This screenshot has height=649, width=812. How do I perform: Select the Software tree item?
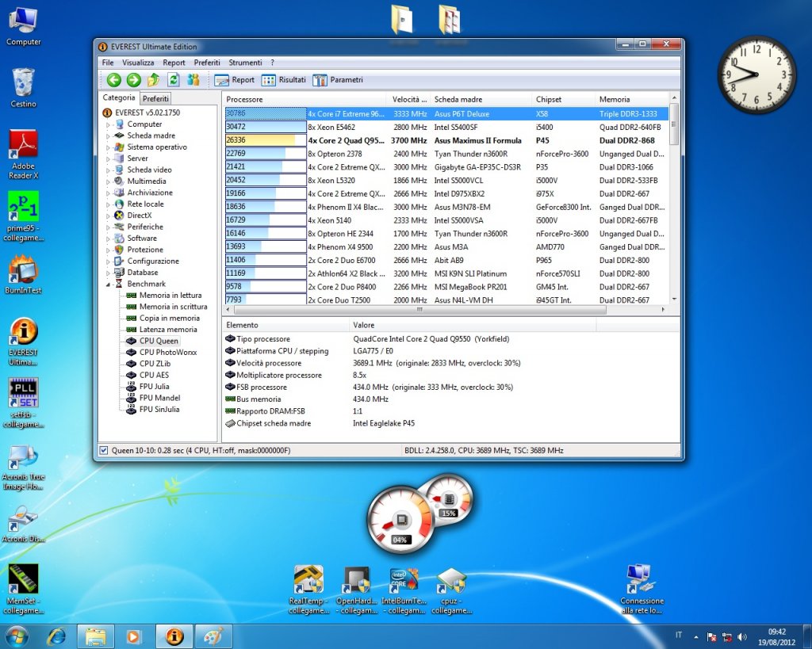coord(142,238)
